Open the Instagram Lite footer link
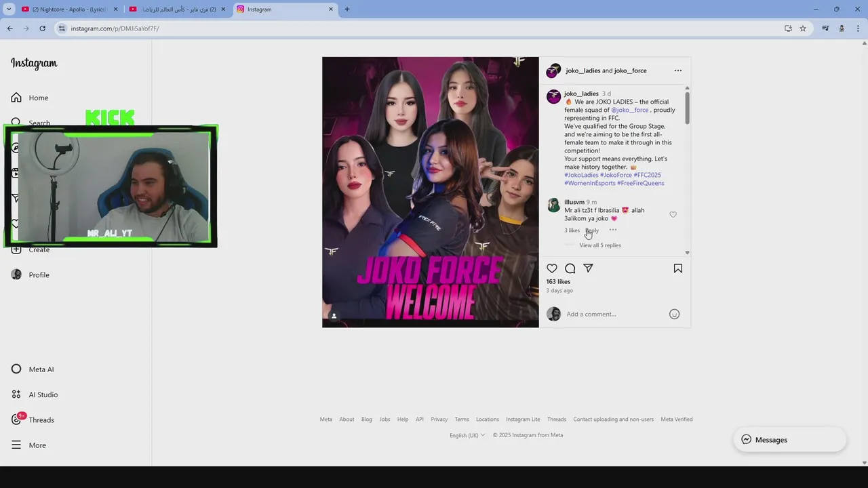868x488 pixels. pyautogui.click(x=523, y=419)
